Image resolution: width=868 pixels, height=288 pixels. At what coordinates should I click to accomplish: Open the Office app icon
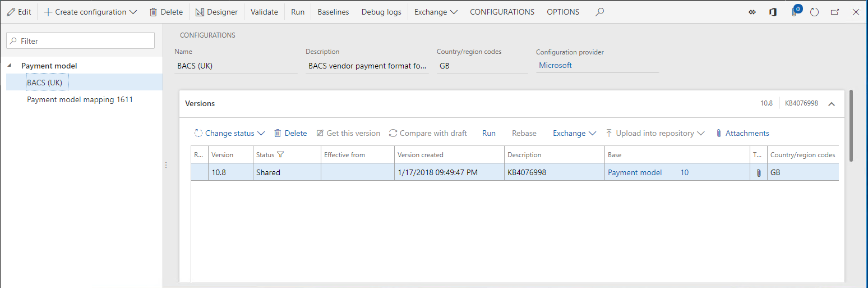click(x=773, y=12)
